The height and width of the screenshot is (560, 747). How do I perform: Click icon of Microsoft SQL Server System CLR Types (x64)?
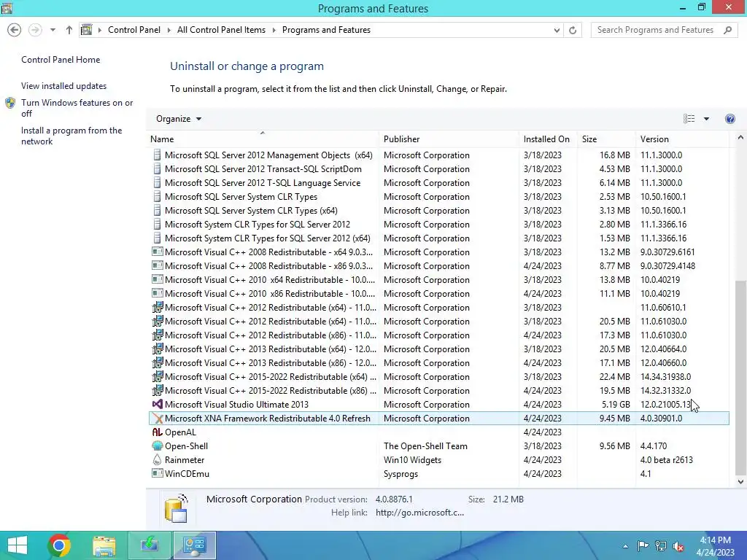[x=158, y=211]
